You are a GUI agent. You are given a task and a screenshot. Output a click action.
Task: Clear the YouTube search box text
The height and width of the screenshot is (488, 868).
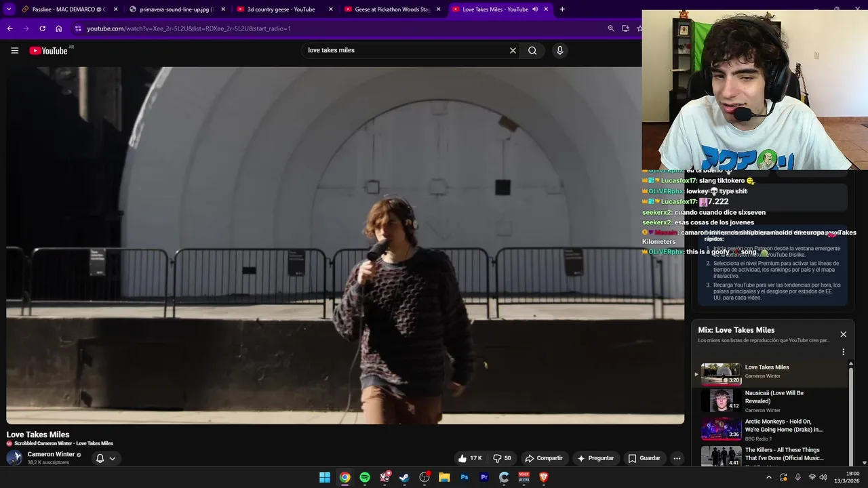point(513,50)
